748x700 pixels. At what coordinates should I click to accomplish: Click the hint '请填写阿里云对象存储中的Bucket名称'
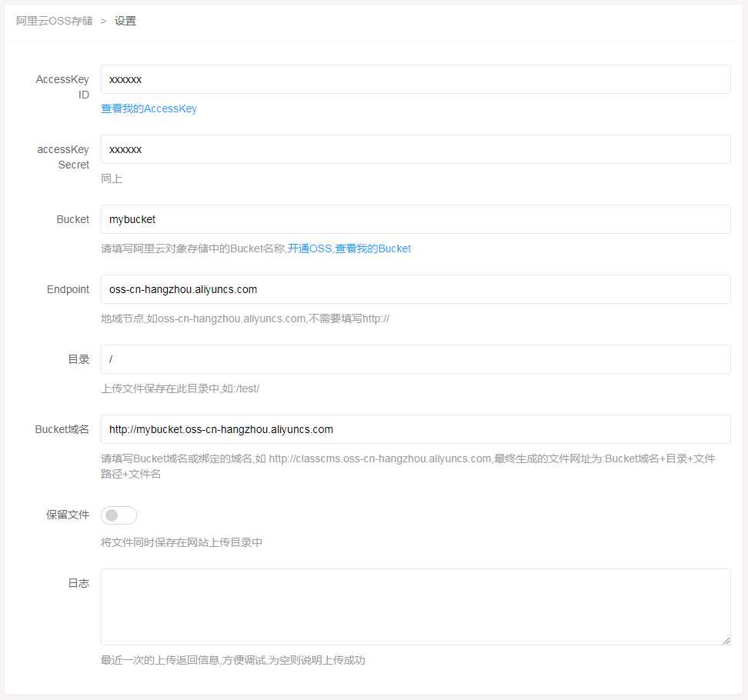[192, 248]
